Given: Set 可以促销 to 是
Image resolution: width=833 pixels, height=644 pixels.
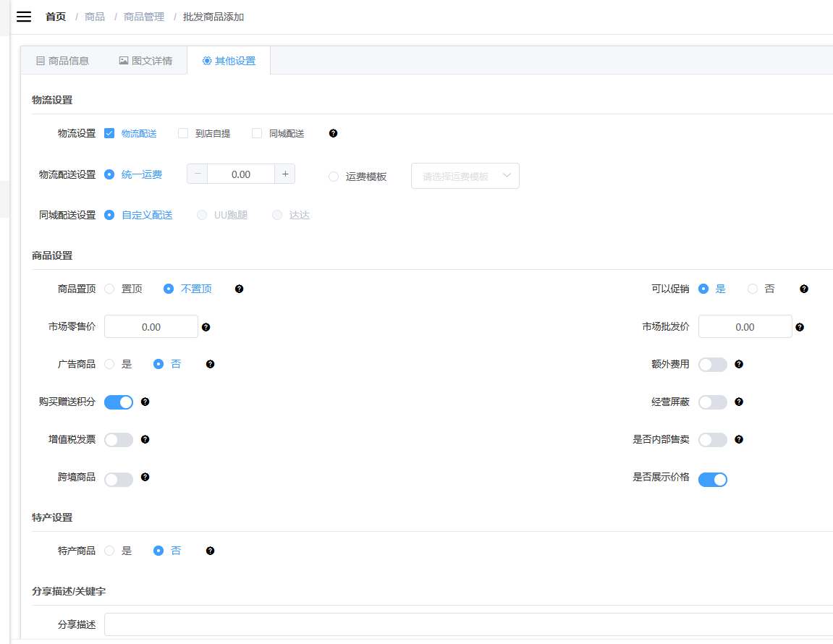Looking at the screenshot, I should pyautogui.click(x=703, y=289).
